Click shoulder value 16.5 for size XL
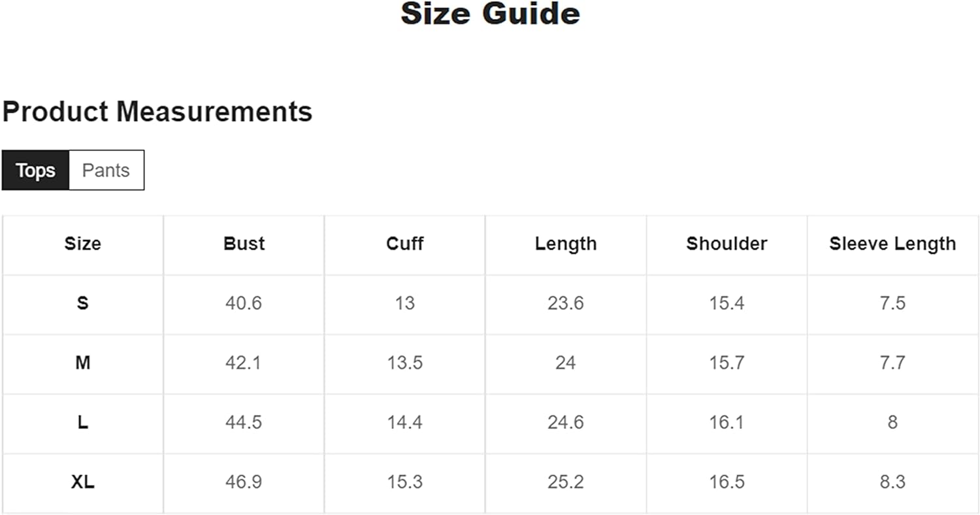 click(x=727, y=482)
